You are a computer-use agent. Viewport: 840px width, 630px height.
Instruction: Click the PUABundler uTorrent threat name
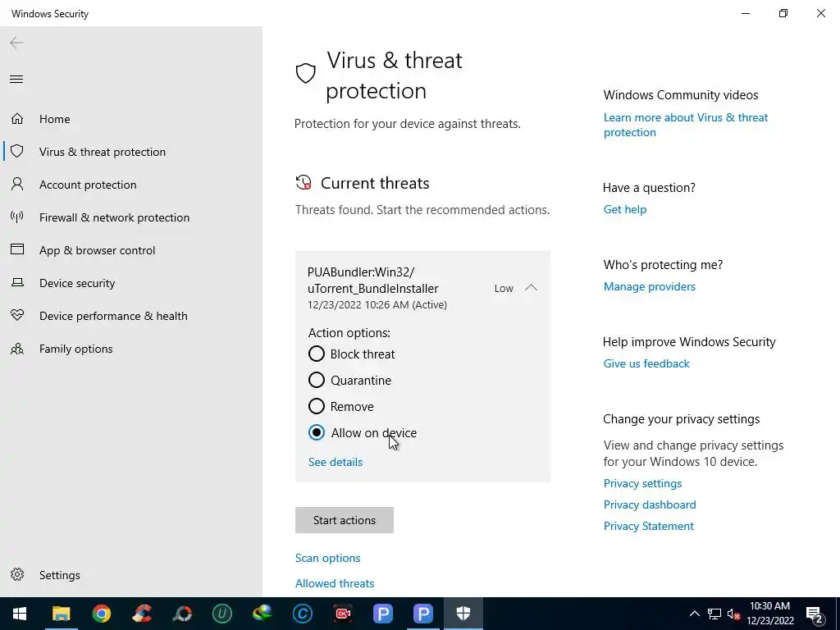coord(373,281)
